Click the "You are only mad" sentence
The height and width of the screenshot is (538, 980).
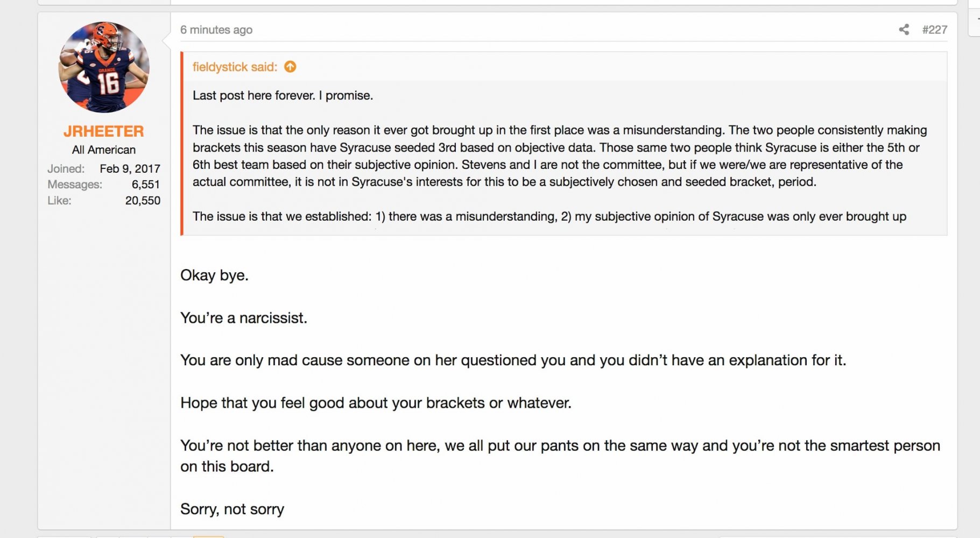513,360
